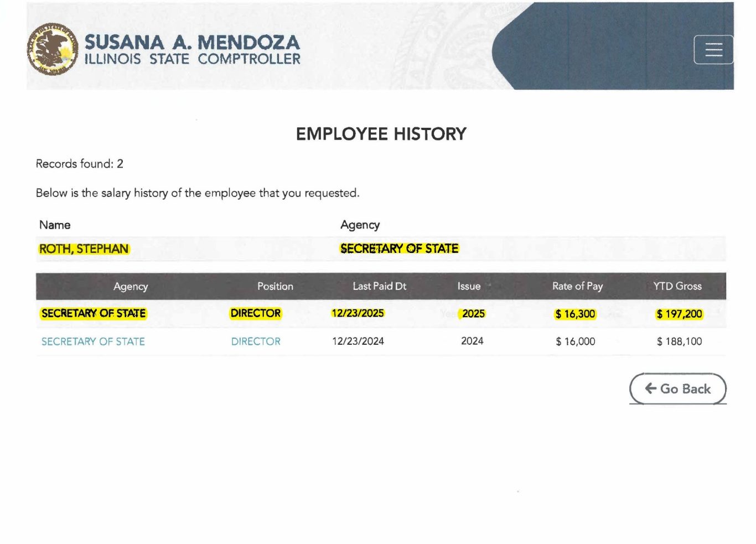Click the Illinois state seal logo

53,49
